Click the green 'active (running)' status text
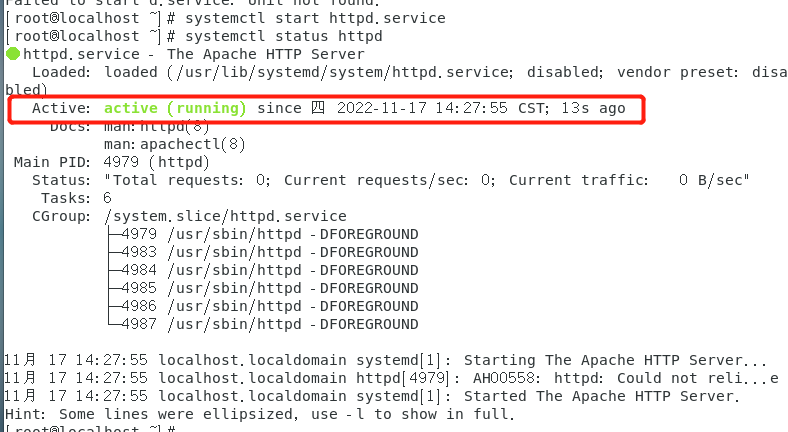Screen dimensions: 788x432 175,108
